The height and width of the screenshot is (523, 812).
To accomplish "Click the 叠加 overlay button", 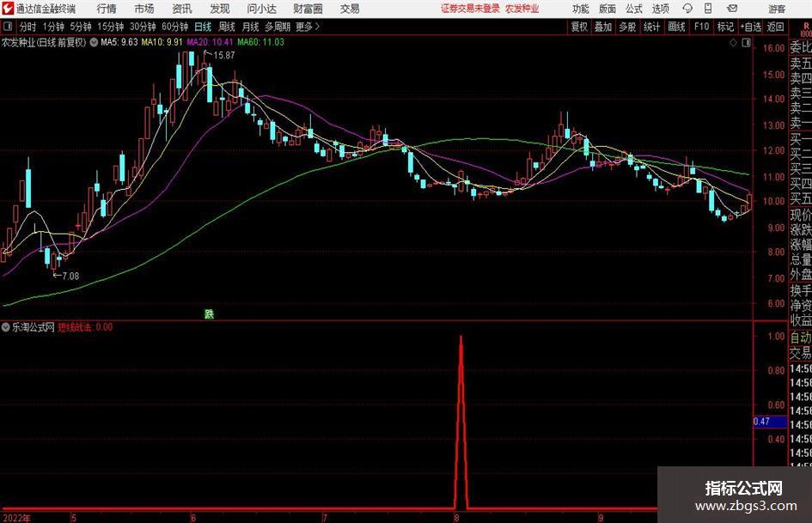I will (603, 27).
